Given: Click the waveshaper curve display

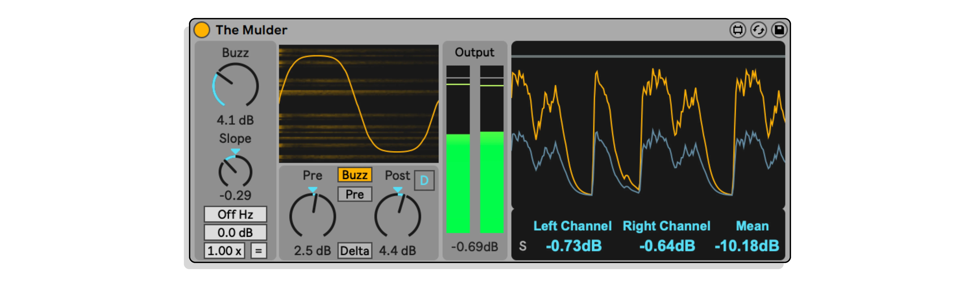Looking at the screenshot, I should point(358,104).
